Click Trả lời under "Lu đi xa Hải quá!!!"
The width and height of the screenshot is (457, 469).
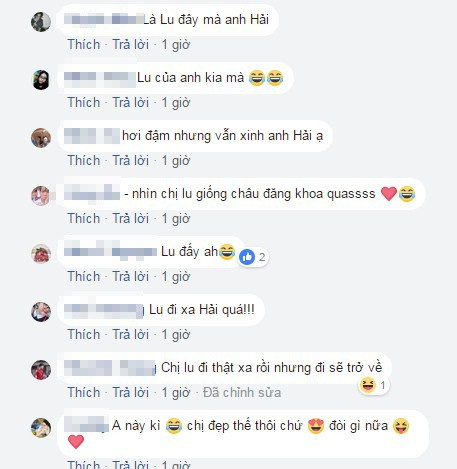click(130, 334)
